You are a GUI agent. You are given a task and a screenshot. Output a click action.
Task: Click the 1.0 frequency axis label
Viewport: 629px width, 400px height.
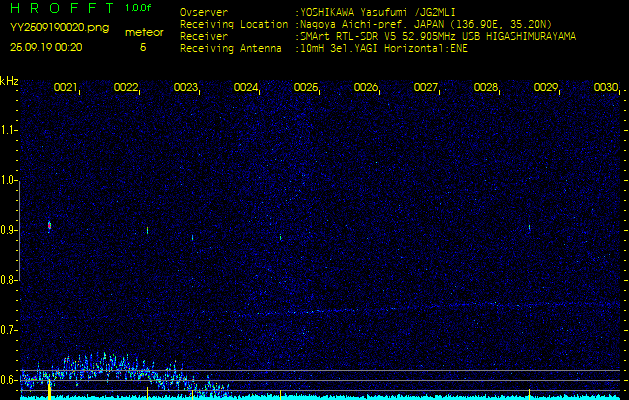point(9,180)
